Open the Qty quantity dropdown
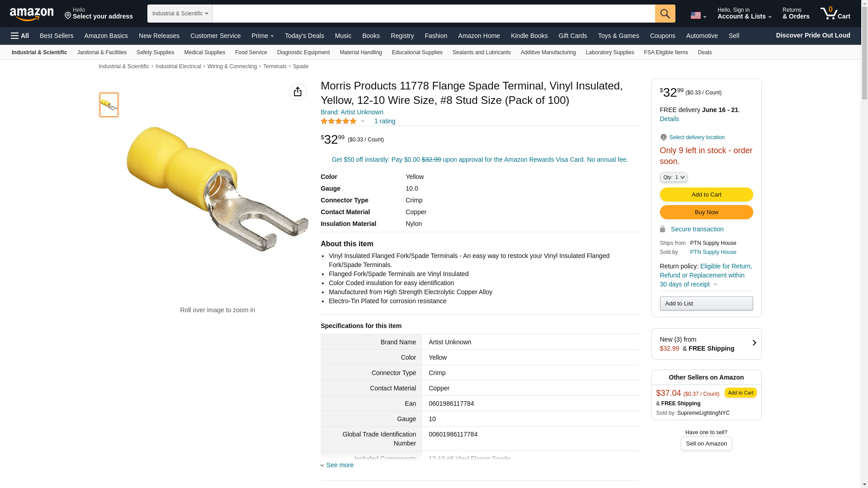868x488 pixels. (673, 178)
